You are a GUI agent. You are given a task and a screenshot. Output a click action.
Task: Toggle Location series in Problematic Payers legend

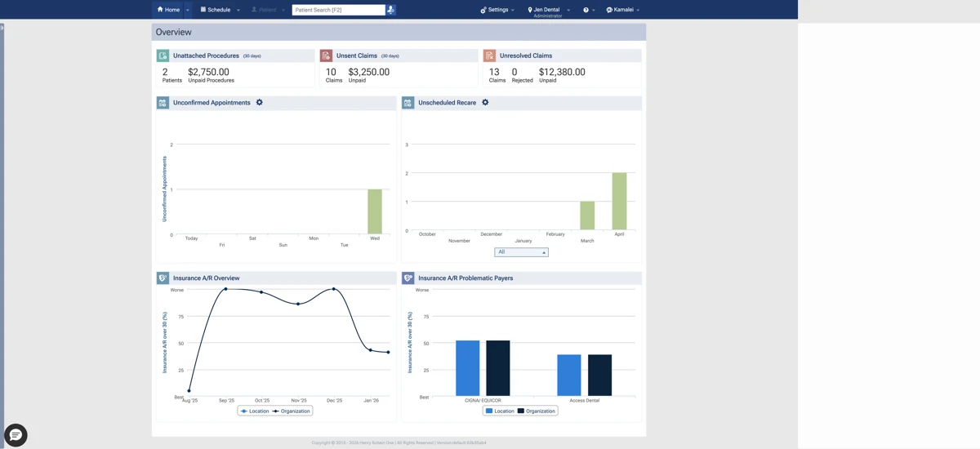[500, 411]
